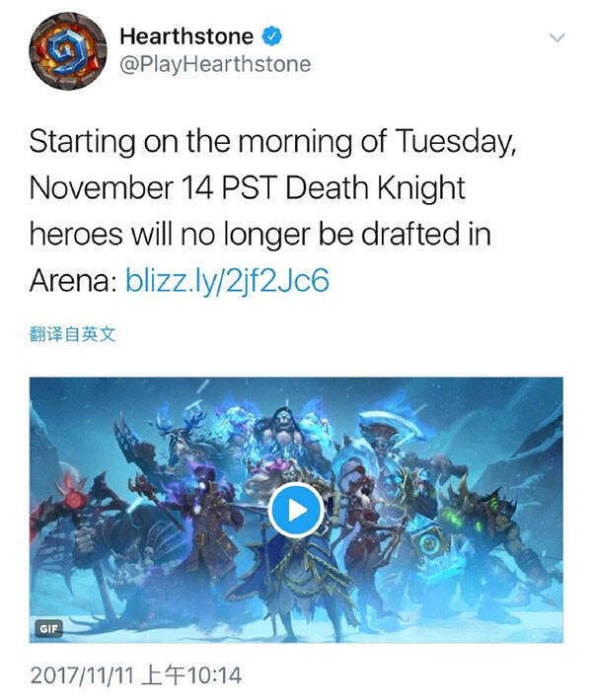Play the GIF with the play button
This screenshot has width=592, height=700.
pos(296,510)
